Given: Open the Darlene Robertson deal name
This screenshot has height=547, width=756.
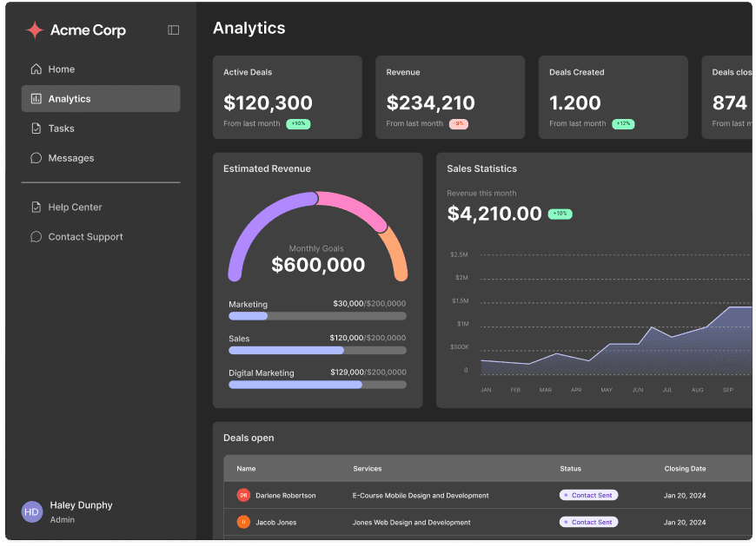Looking at the screenshot, I should pos(285,496).
